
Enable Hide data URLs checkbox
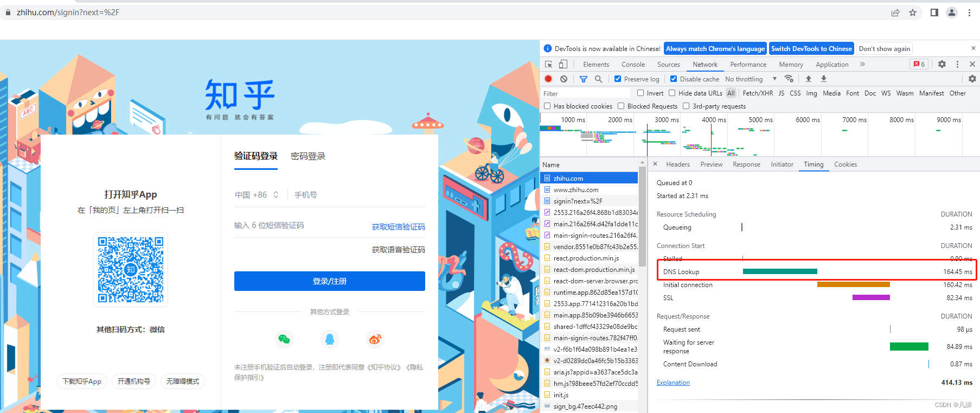pyautogui.click(x=672, y=93)
